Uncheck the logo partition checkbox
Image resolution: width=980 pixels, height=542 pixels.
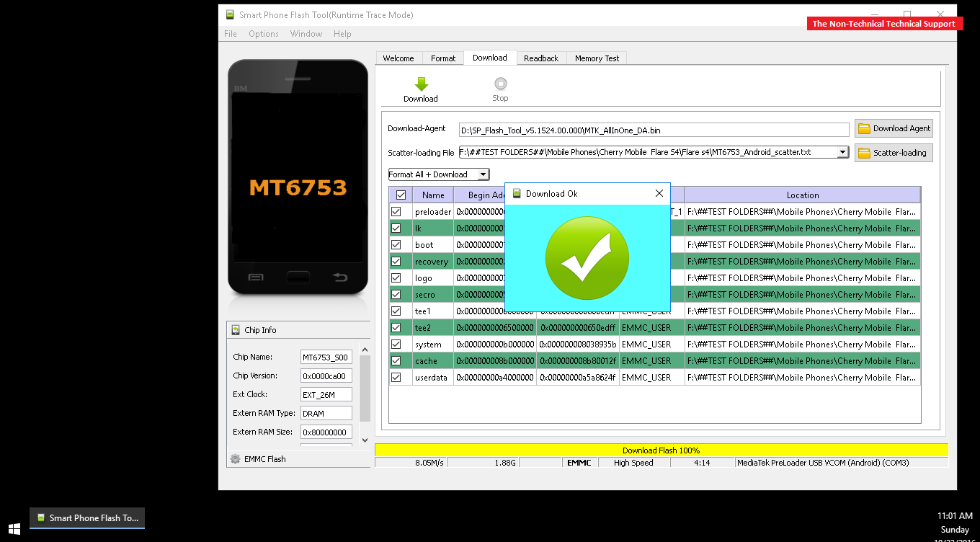coord(396,278)
